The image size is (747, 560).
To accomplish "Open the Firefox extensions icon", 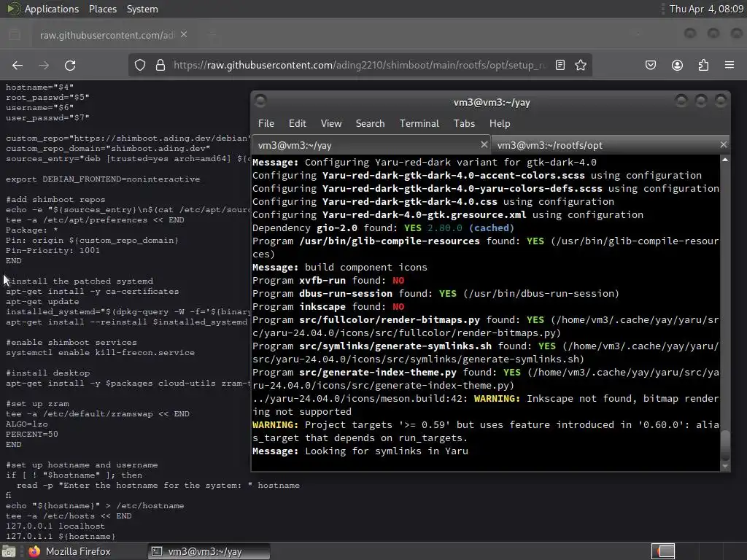I will 703,65.
